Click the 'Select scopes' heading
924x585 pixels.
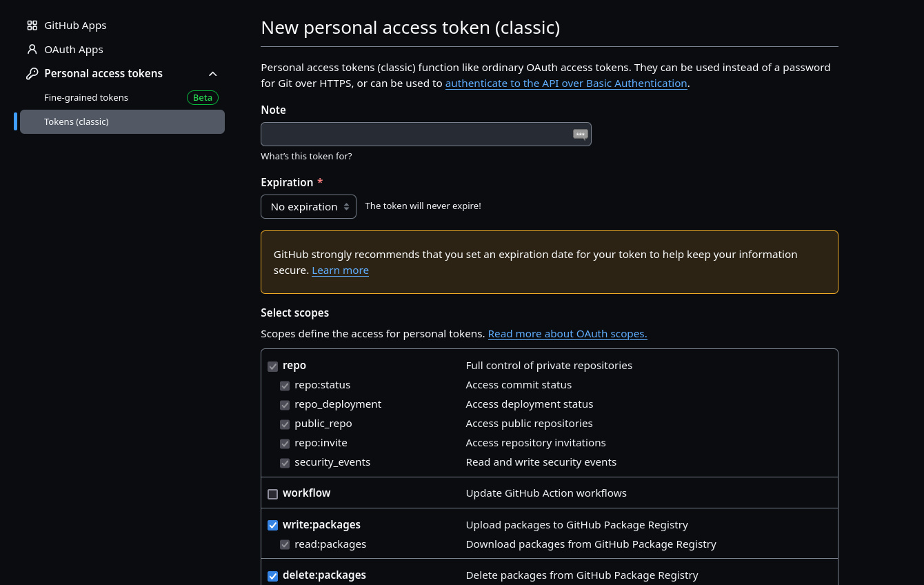(x=294, y=313)
